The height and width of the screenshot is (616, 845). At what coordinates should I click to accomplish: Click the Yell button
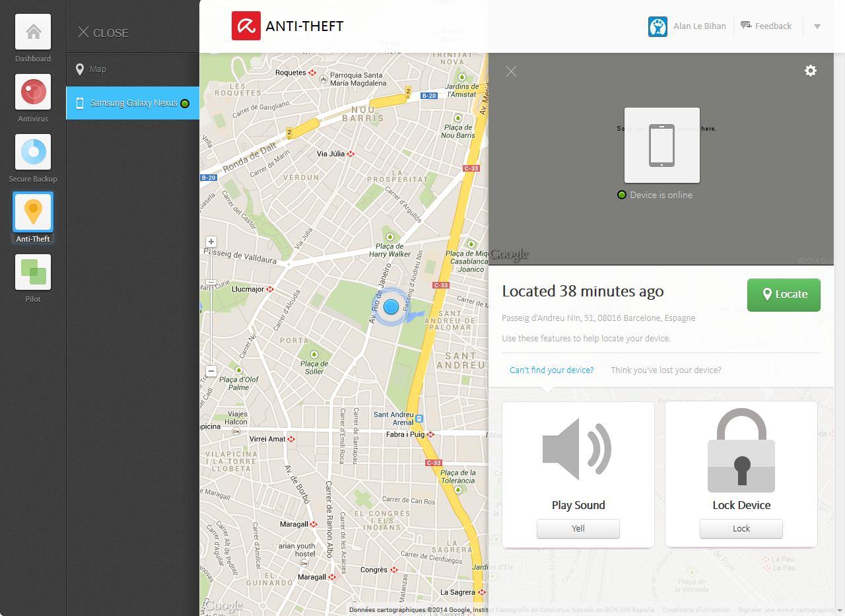(x=578, y=529)
